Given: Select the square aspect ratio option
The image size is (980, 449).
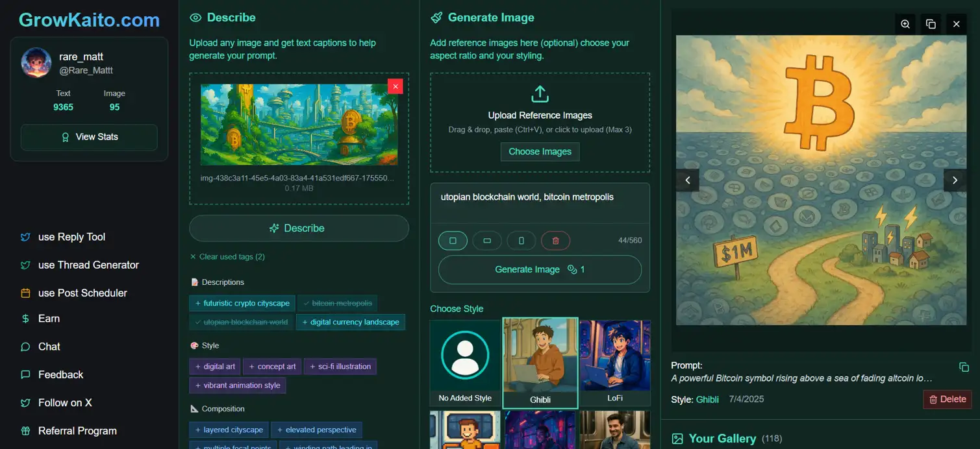Looking at the screenshot, I should pyautogui.click(x=453, y=241).
